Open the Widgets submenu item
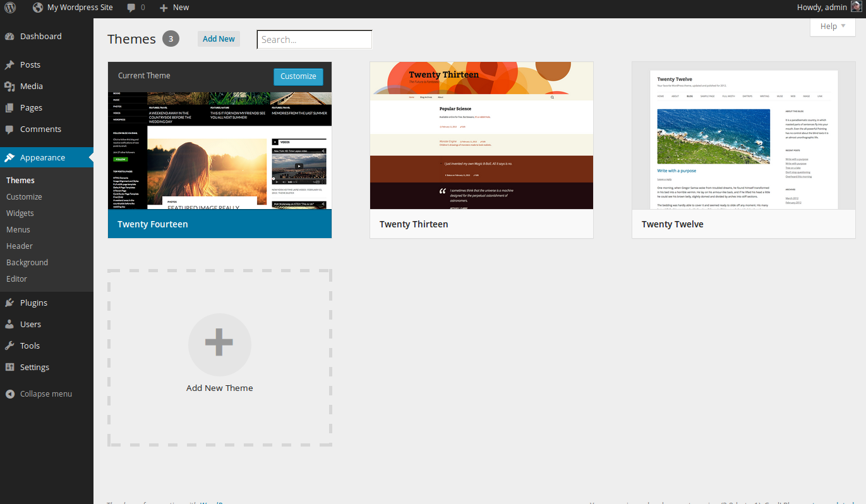The image size is (866, 504). pos(20,213)
